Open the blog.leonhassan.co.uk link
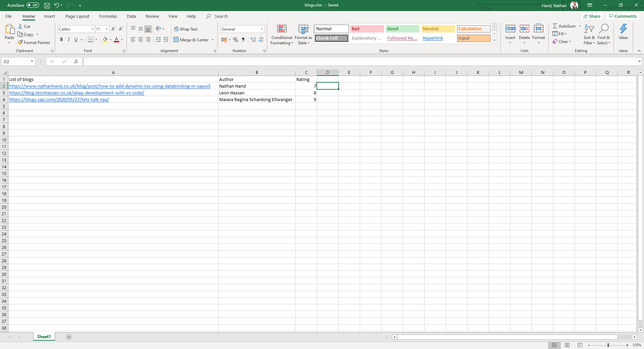The height and width of the screenshot is (349, 644). coord(77,93)
